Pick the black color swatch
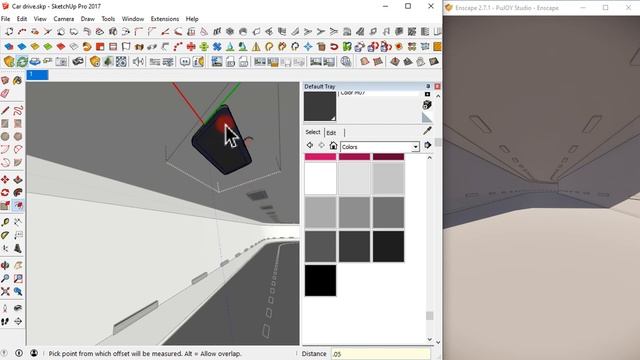This screenshot has width=640, height=360. (320, 280)
